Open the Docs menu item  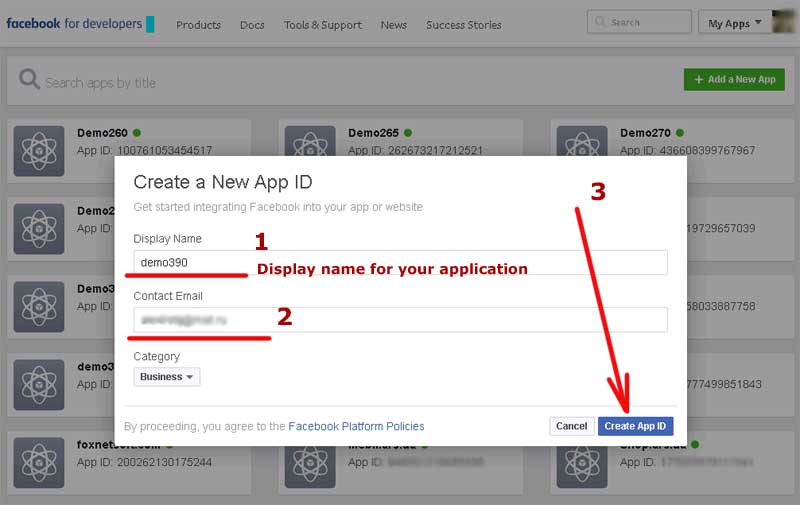click(x=252, y=24)
